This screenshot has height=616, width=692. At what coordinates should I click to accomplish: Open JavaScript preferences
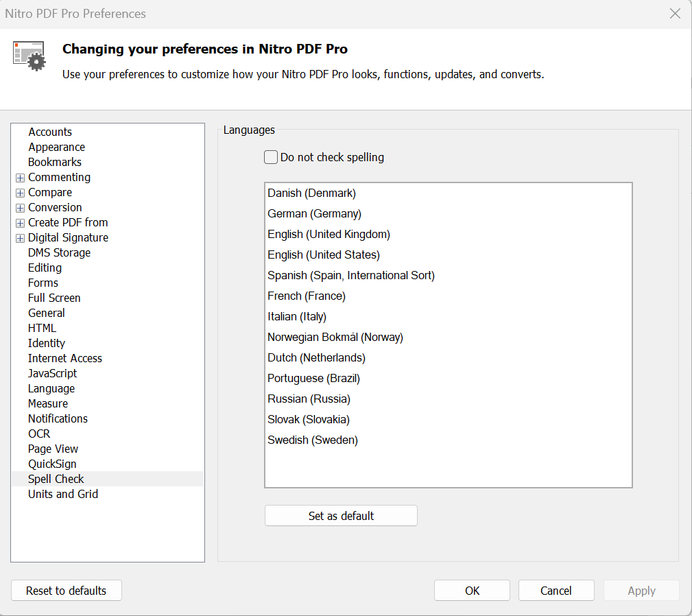tap(52, 373)
